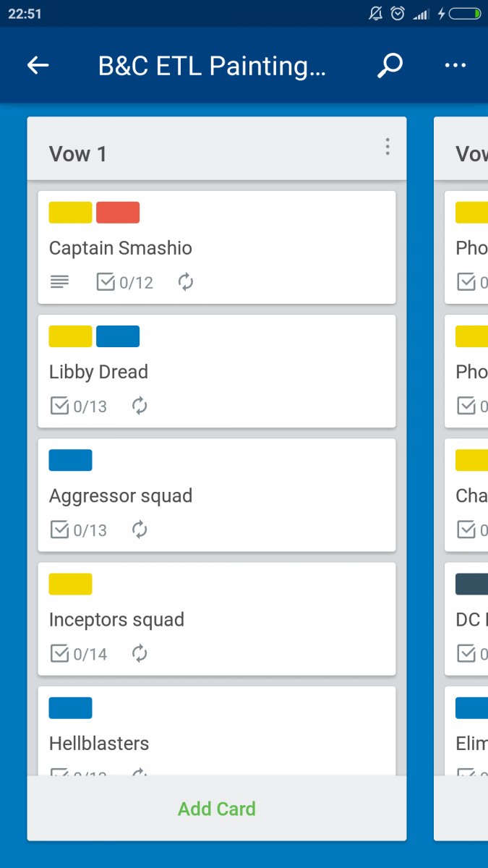Open the Vow 1 list options menu
This screenshot has height=868, width=488.
pyautogui.click(x=388, y=148)
